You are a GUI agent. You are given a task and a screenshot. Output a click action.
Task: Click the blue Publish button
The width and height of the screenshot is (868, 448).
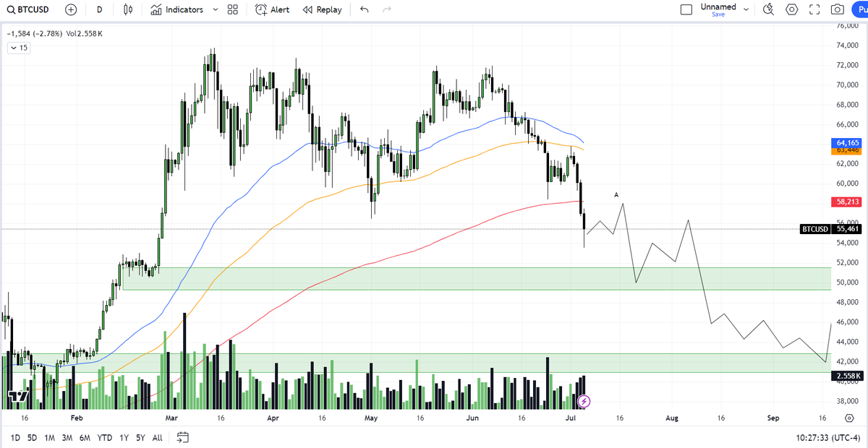click(860, 10)
